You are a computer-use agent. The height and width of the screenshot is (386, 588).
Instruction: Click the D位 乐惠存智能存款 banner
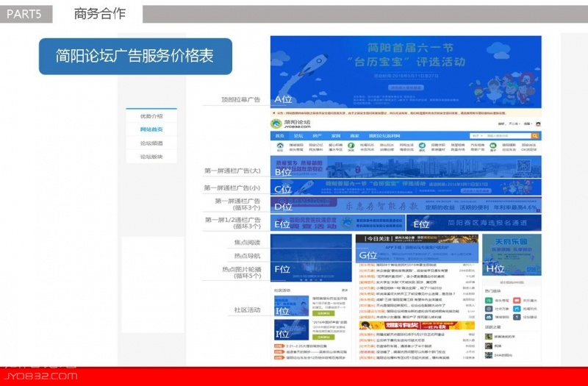pos(406,205)
